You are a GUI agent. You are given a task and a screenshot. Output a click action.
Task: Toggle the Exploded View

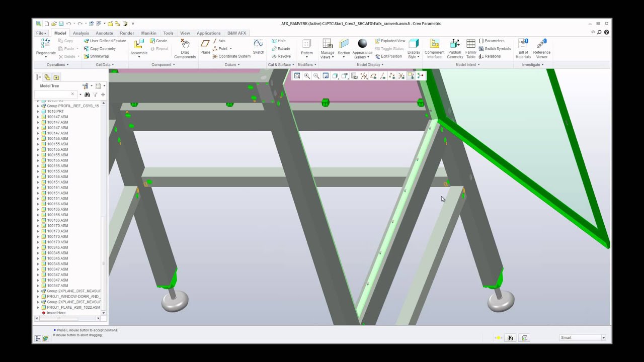(390, 41)
